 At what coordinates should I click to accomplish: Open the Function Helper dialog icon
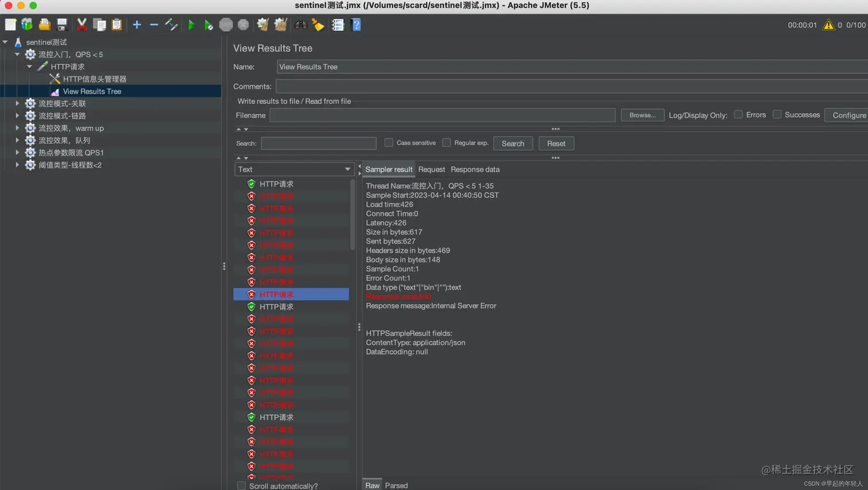pyautogui.click(x=338, y=25)
